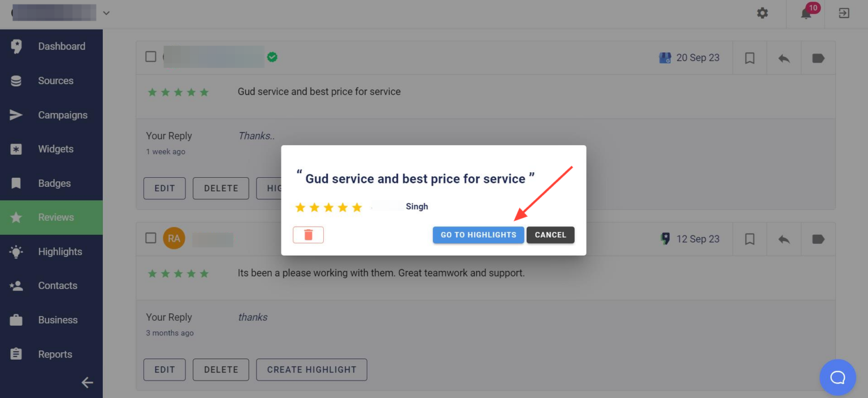
Task: Click reply arrow on 20 Sep review
Action: [784, 58]
